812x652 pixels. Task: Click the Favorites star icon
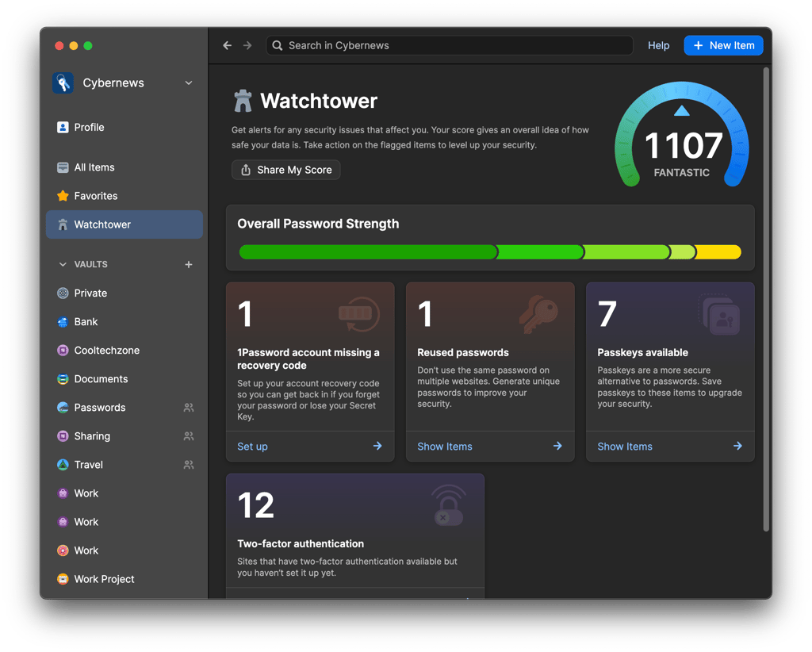point(63,196)
